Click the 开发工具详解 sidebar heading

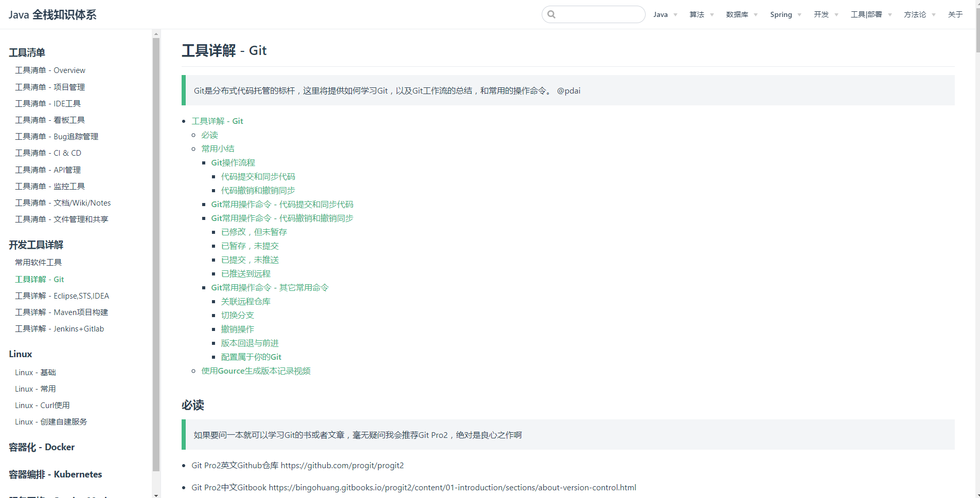coord(36,245)
